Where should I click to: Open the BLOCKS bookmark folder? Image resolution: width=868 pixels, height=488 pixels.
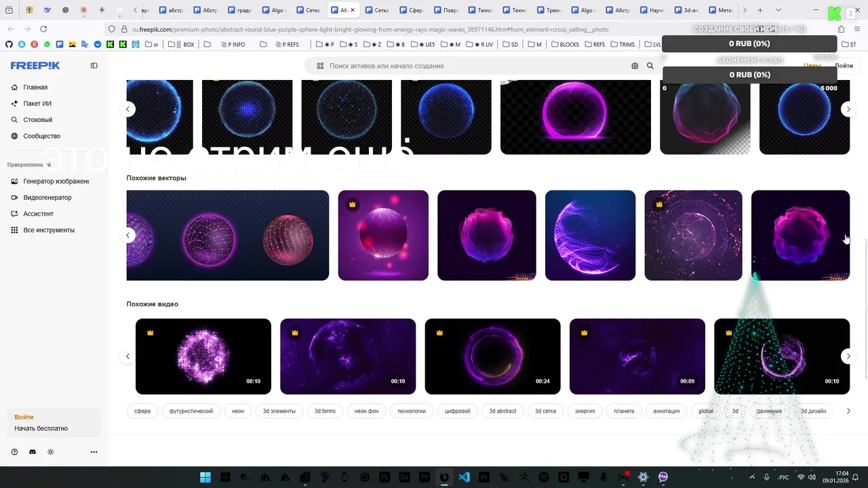pos(565,44)
